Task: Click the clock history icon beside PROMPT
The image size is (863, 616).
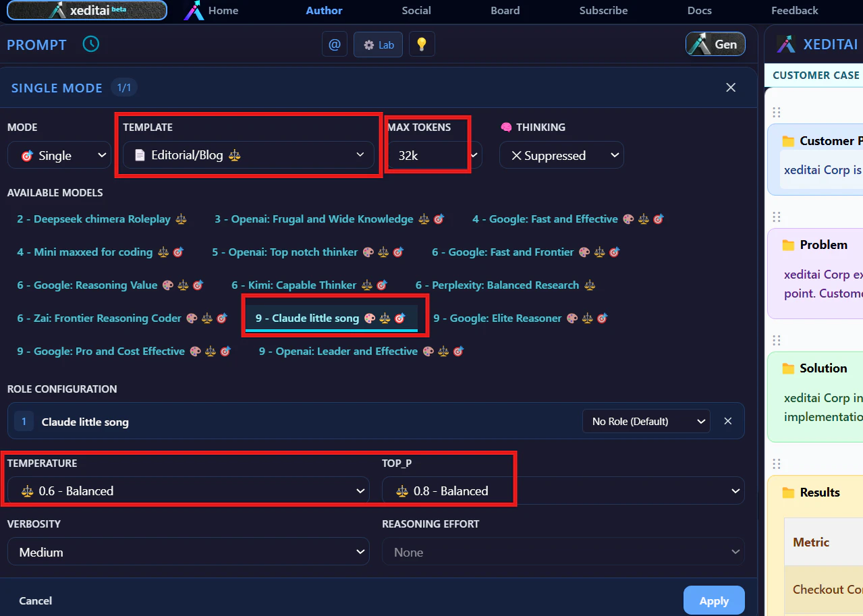Action: click(x=92, y=44)
